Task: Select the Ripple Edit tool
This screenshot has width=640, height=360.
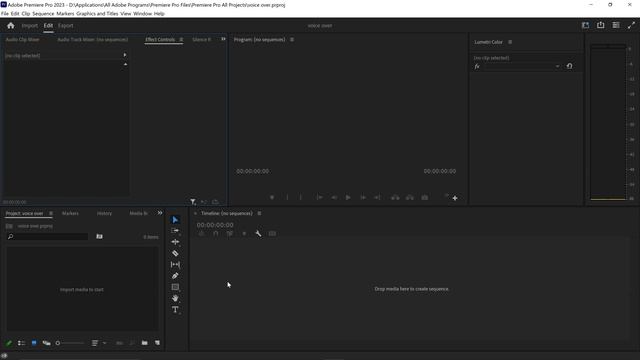Action: 175,242
